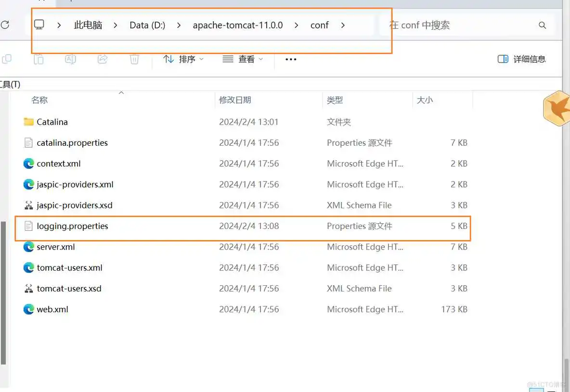Go to Data (D:) in breadcrumb
Viewport: 570px width, 392px height.
tap(147, 25)
